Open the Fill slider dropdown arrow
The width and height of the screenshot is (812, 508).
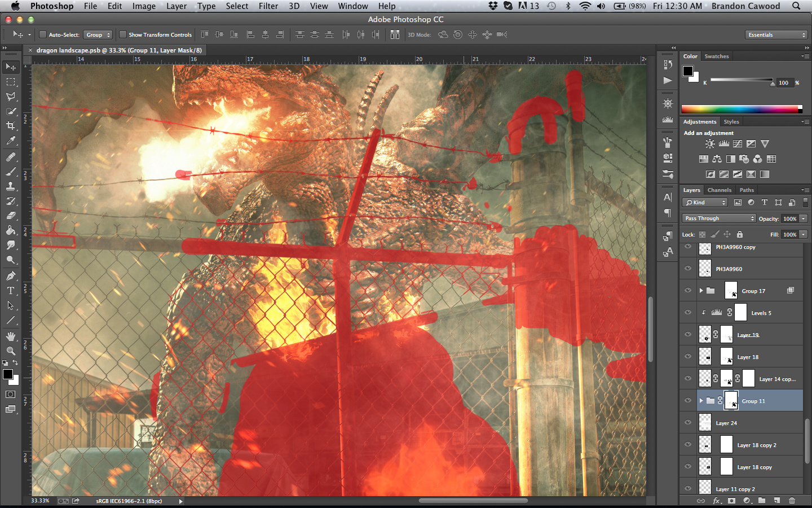pyautogui.click(x=804, y=234)
